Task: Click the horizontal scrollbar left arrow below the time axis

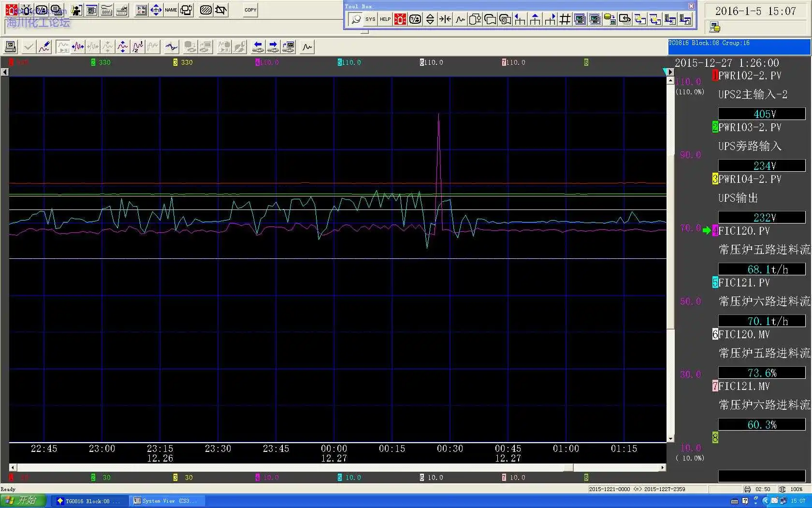Action: [x=13, y=468]
